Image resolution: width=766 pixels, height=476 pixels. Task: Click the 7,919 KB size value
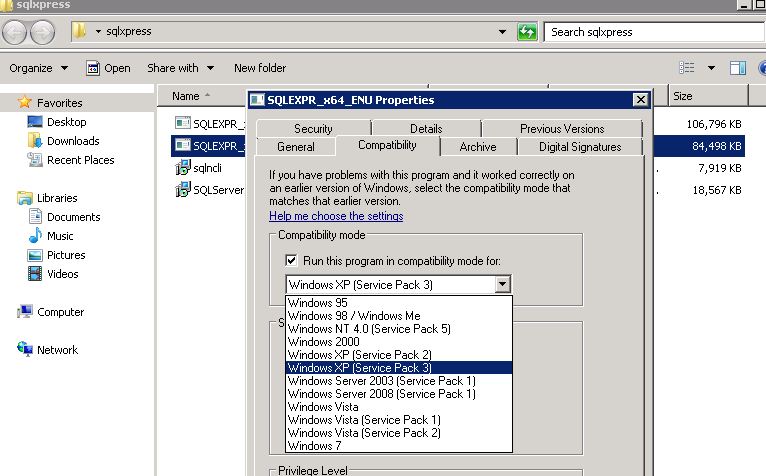[x=720, y=168]
